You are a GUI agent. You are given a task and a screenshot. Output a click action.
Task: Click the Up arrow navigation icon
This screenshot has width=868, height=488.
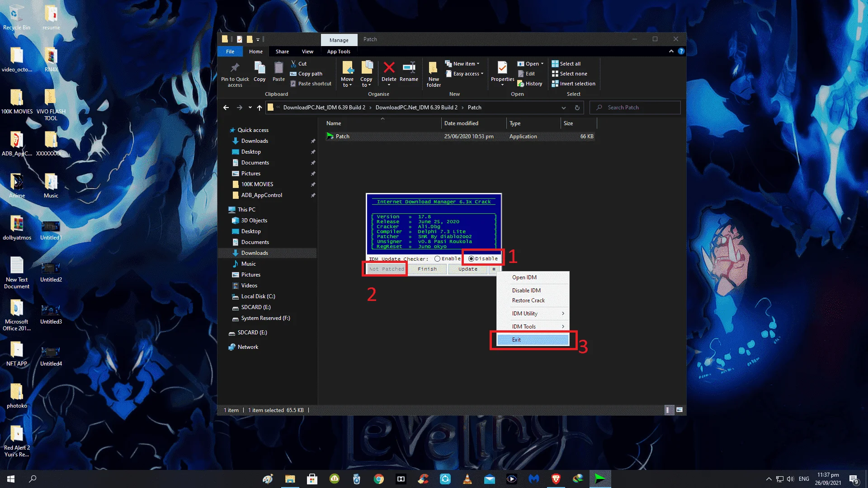tap(259, 108)
